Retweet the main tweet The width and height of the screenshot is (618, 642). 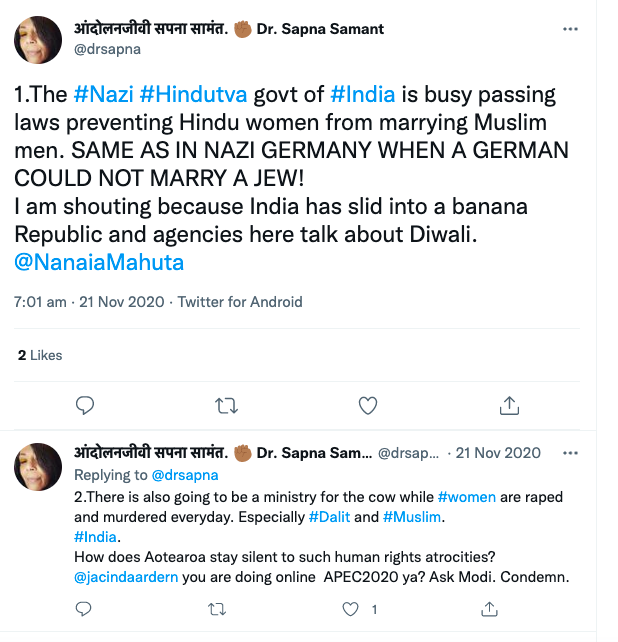227,405
